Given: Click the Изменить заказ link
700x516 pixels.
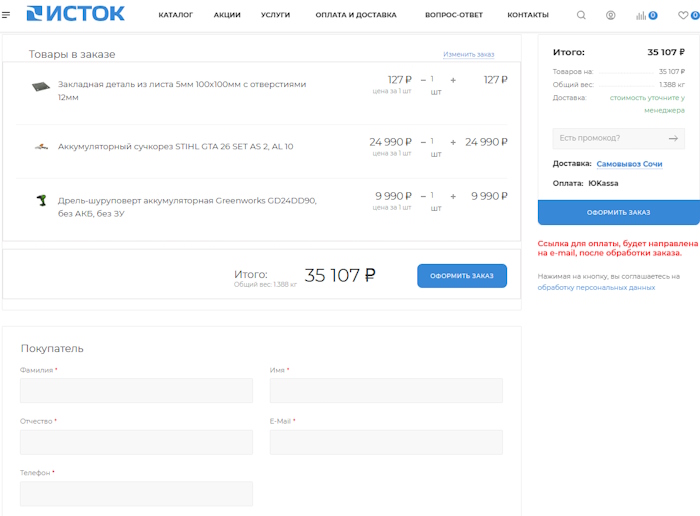Looking at the screenshot, I should pyautogui.click(x=468, y=54).
